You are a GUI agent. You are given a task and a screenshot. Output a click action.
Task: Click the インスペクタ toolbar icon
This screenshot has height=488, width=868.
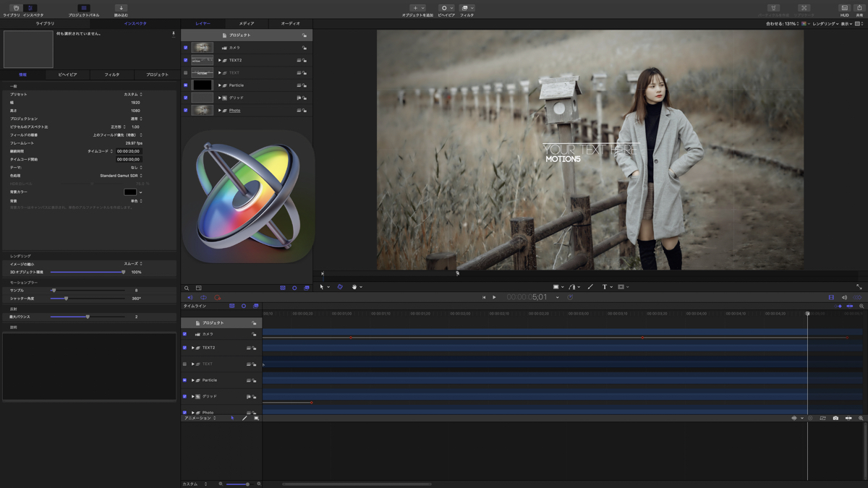click(x=32, y=8)
